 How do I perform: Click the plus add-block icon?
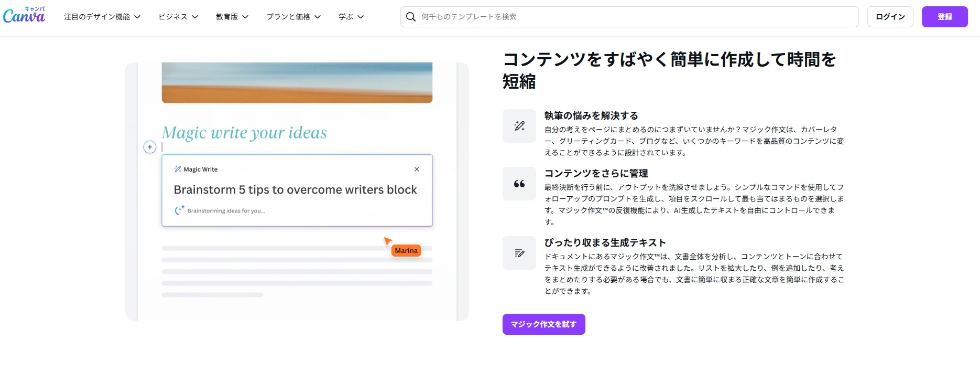150,147
